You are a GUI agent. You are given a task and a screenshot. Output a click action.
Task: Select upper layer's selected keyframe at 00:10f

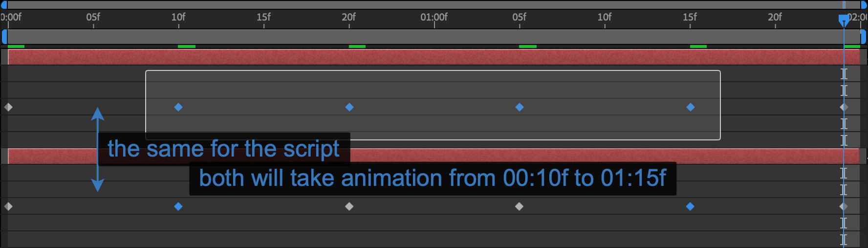pos(178,107)
